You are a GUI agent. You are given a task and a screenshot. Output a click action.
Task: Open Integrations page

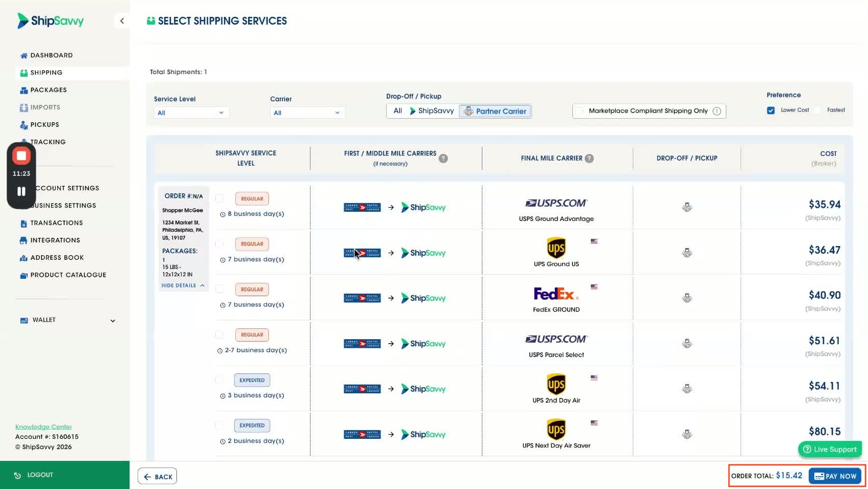[55, 240]
